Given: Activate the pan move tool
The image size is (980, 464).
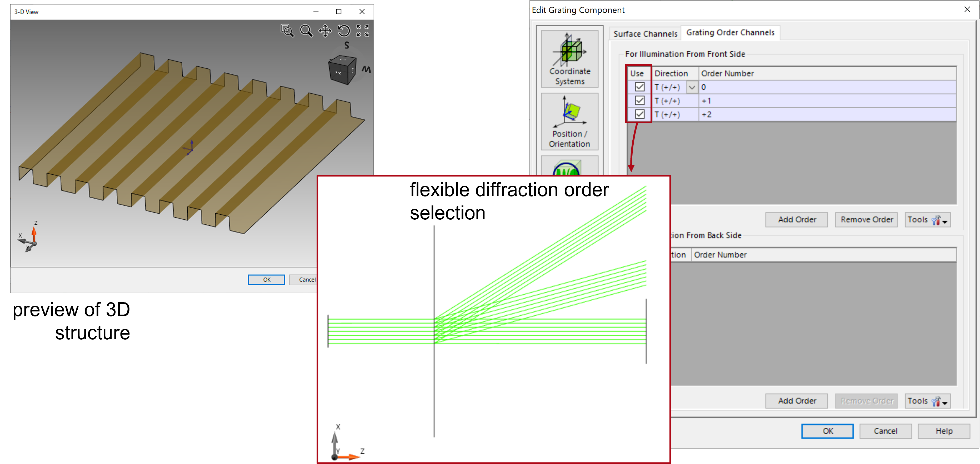Looking at the screenshot, I should (325, 31).
